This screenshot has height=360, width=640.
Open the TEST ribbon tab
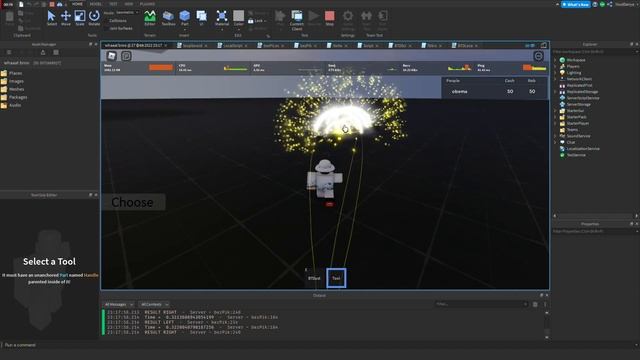(x=113, y=4)
